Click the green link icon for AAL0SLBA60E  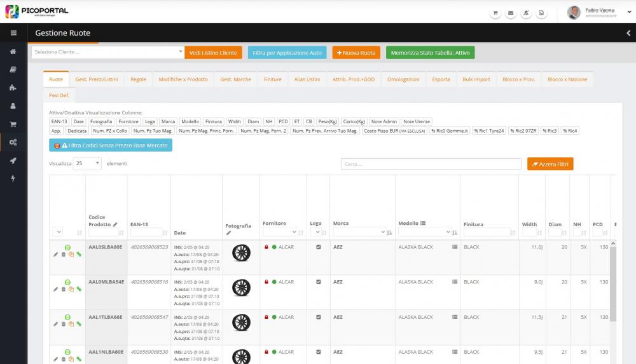[79, 255]
